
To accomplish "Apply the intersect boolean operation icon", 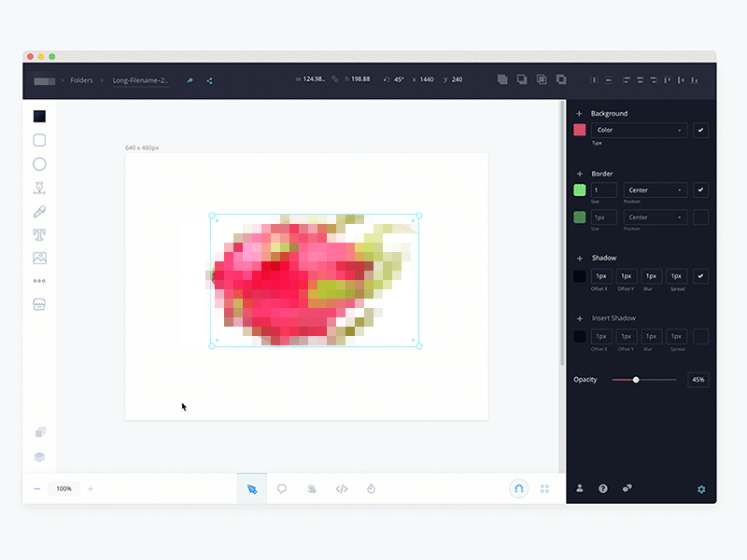I will pyautogui.click(x=542, y=79).
